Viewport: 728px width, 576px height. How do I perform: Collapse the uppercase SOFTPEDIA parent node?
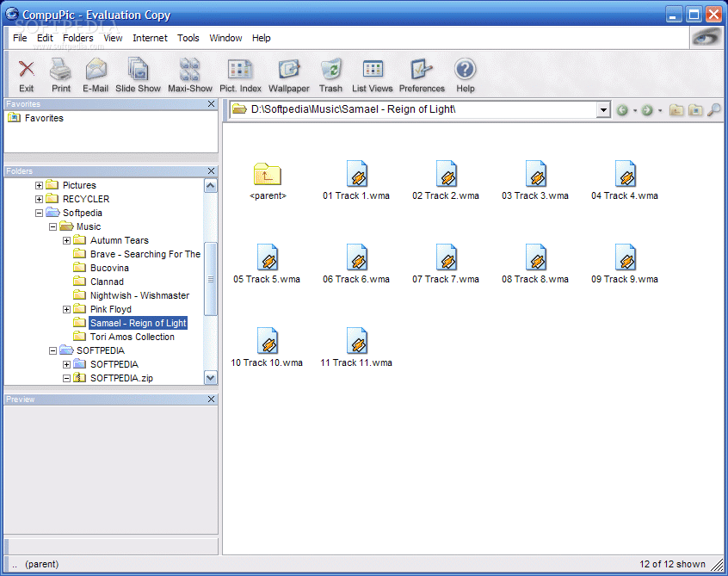click(53, 350)
